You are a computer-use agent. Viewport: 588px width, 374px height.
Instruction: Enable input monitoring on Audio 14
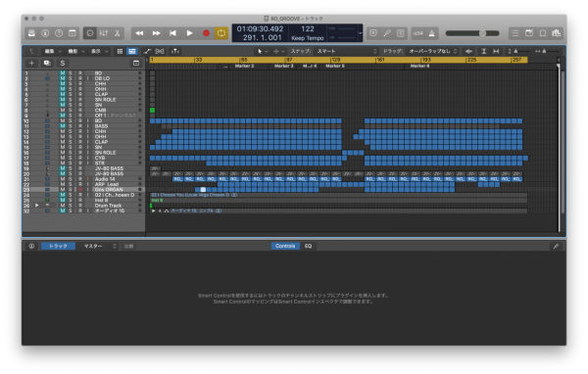tap(88, 179)
